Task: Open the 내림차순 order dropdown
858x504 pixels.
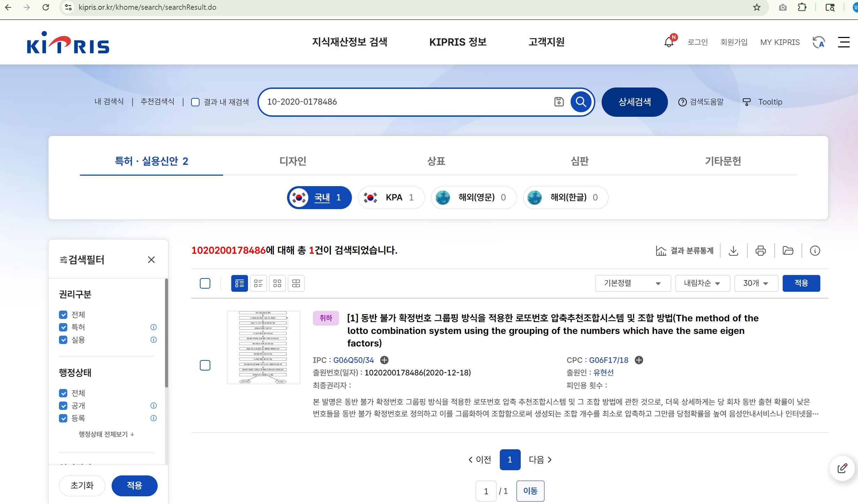Action: (702, 283)
